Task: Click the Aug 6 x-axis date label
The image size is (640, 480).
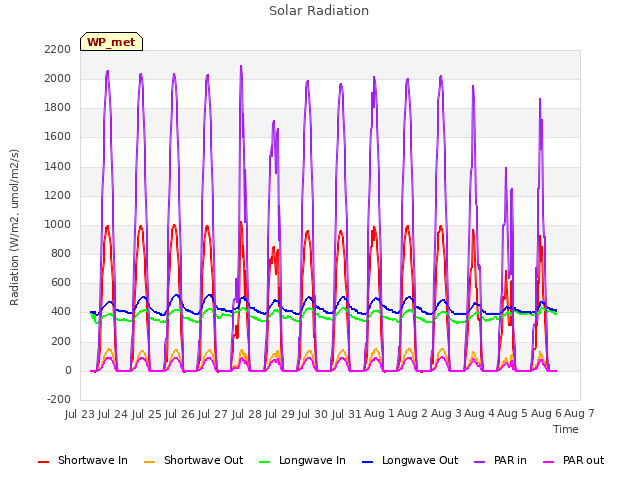Action: click(x=546, y=414)
